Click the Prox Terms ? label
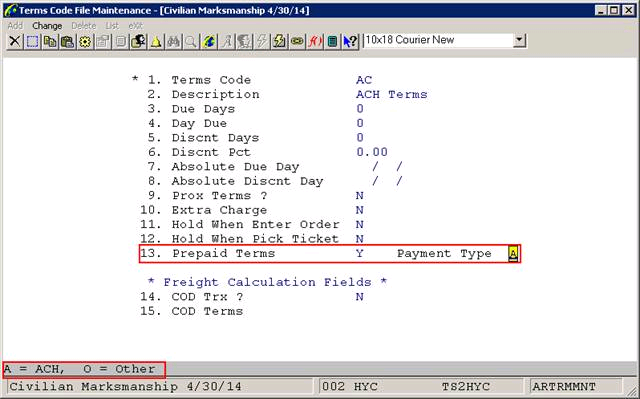640x399 pixels. point(220,195)
